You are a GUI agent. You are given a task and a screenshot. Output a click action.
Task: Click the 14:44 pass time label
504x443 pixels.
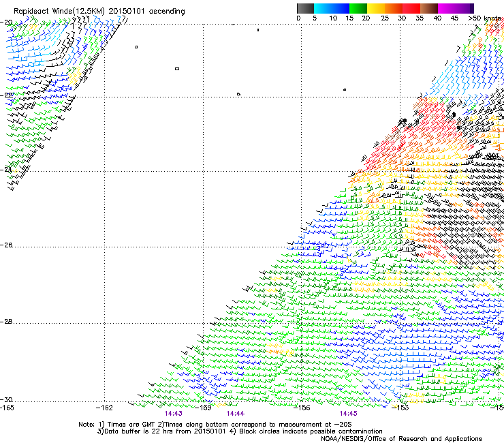pyautogui.click(x=235, y=414)
